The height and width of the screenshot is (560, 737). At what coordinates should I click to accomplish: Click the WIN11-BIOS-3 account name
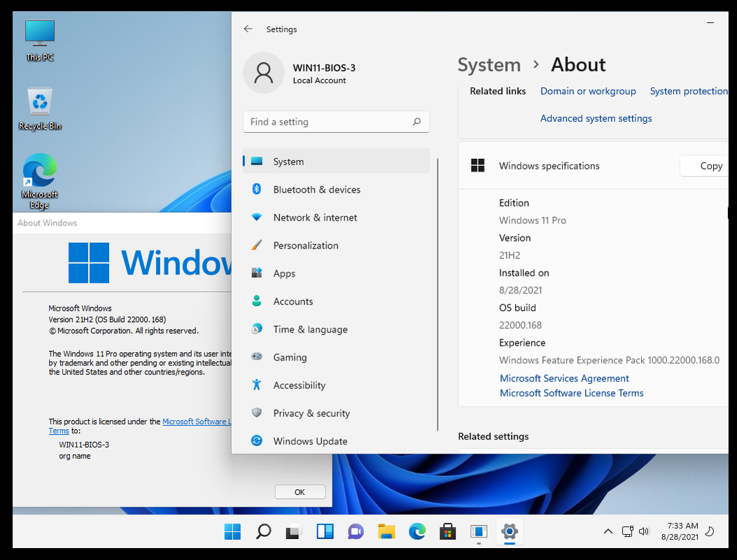[324, 68]
